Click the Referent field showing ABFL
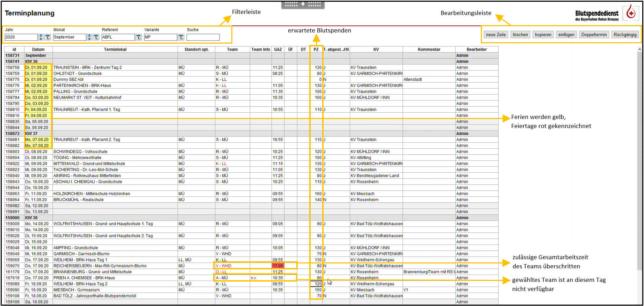This screenshot has height=306, width=644. [118, 37]
